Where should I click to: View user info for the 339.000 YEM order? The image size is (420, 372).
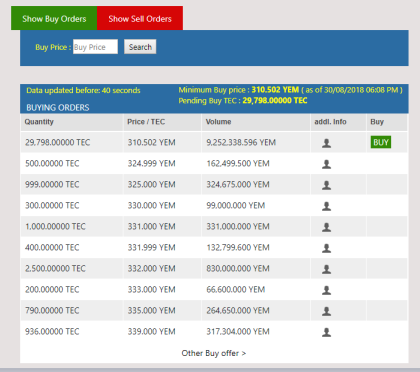pos(326,332)
